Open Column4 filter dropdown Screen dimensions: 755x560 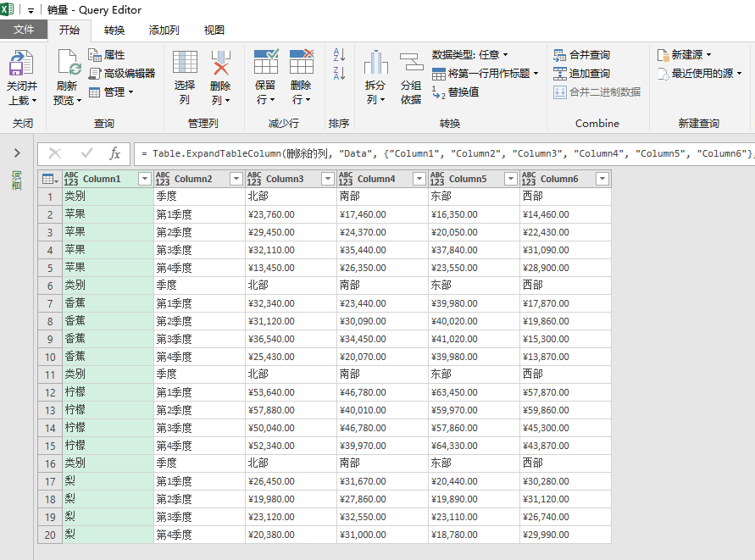[419, 179]
